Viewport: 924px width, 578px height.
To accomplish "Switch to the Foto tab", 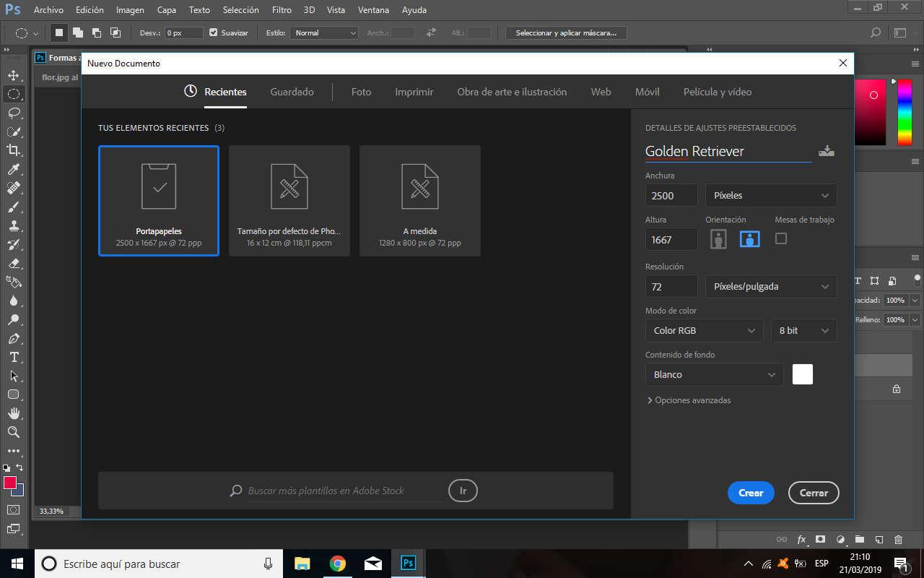I will 361,92.
